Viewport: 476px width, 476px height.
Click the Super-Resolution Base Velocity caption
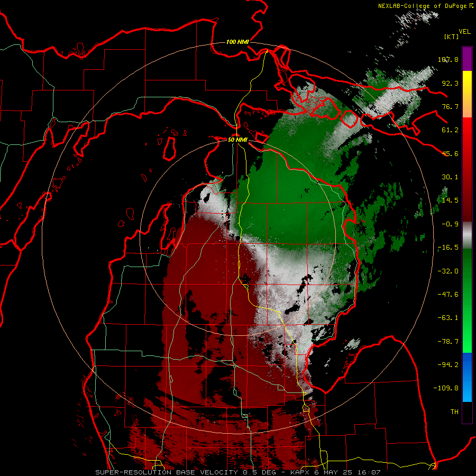pyautogui.click(x=237, y=472)
